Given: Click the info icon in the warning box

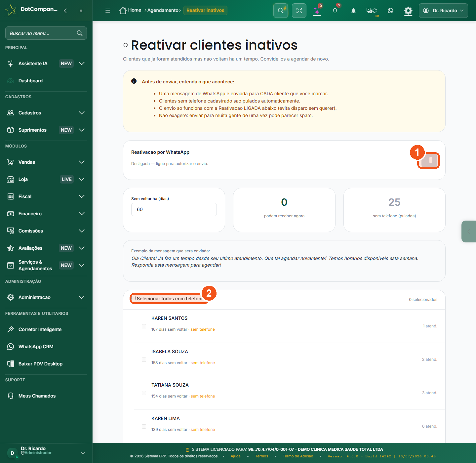Looking at the screenshot, I should tap(134, 81).
